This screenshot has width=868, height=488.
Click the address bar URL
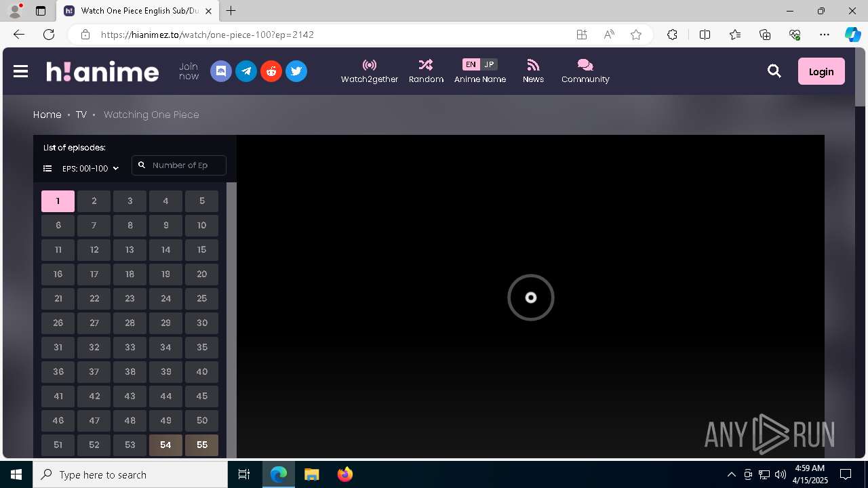[208, 35]
